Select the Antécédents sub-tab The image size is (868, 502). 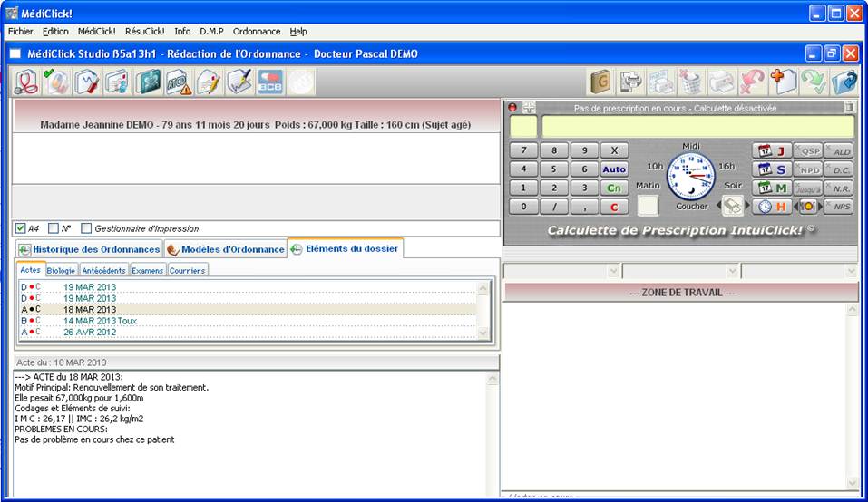point(103,270)
